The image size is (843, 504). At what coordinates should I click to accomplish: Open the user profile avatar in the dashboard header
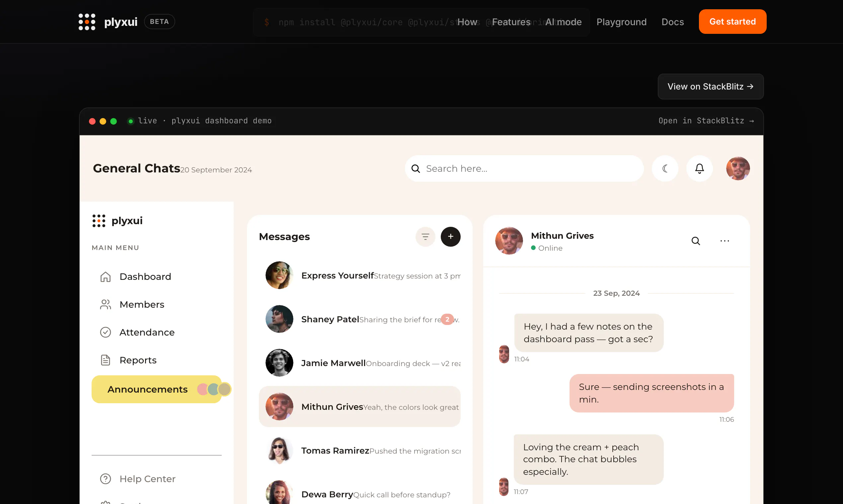click(737, 168)
